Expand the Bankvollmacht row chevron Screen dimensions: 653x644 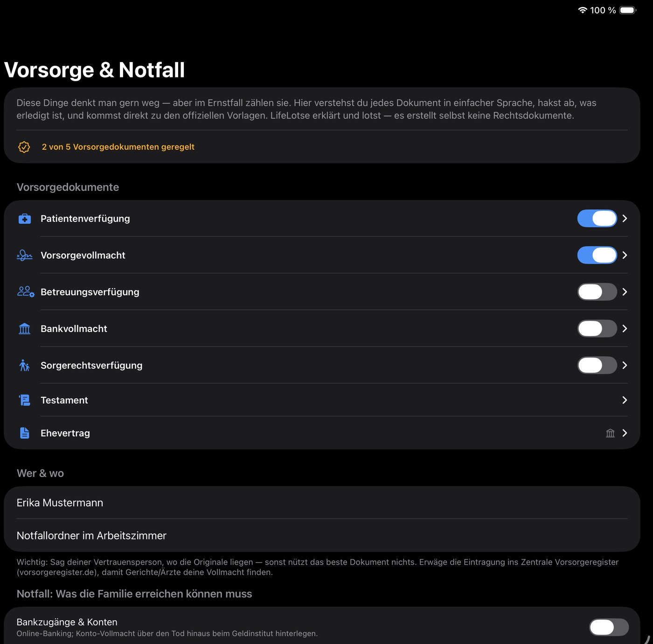pyautogui.click(x=625, y=329)
